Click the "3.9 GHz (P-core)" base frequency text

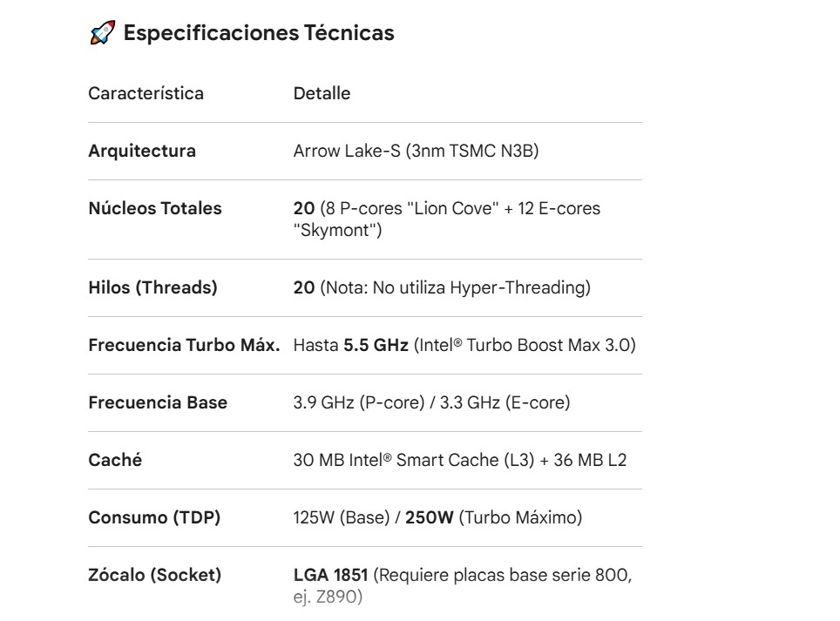point(355,402)
